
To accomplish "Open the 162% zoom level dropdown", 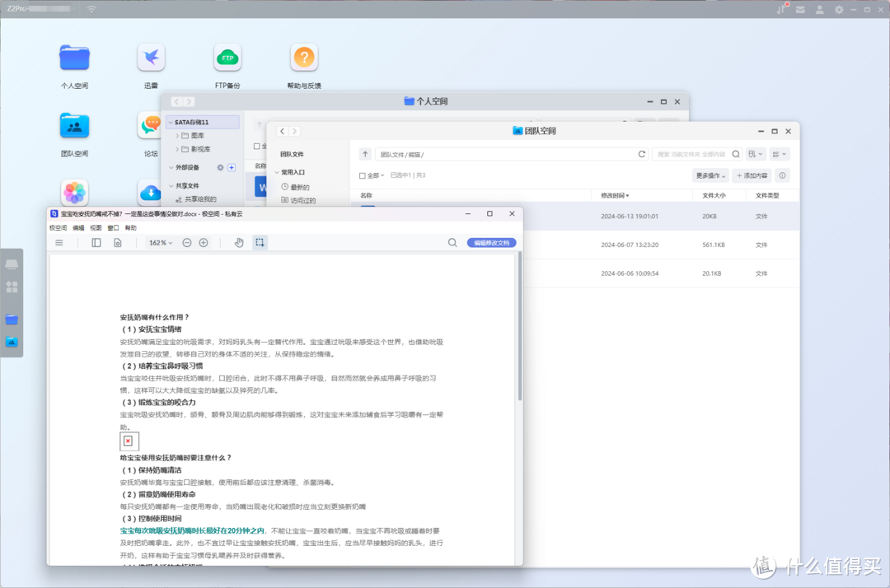I will (x=162, y=242).
